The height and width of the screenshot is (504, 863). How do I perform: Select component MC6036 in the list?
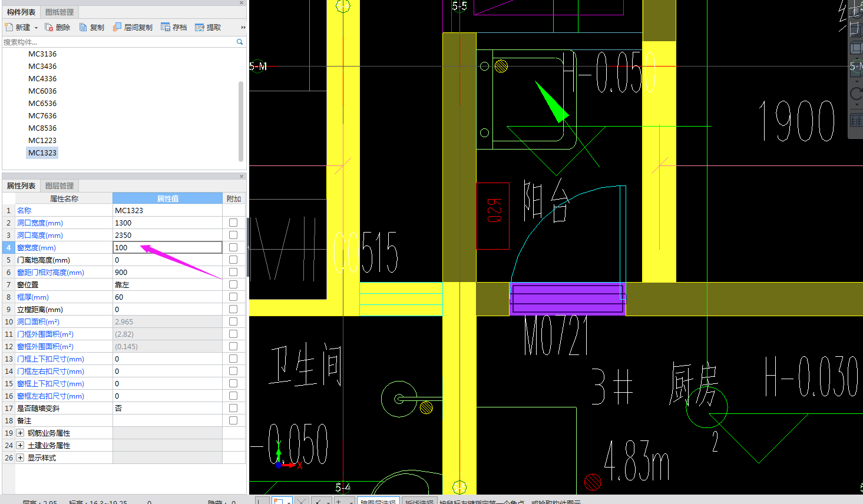42,91
